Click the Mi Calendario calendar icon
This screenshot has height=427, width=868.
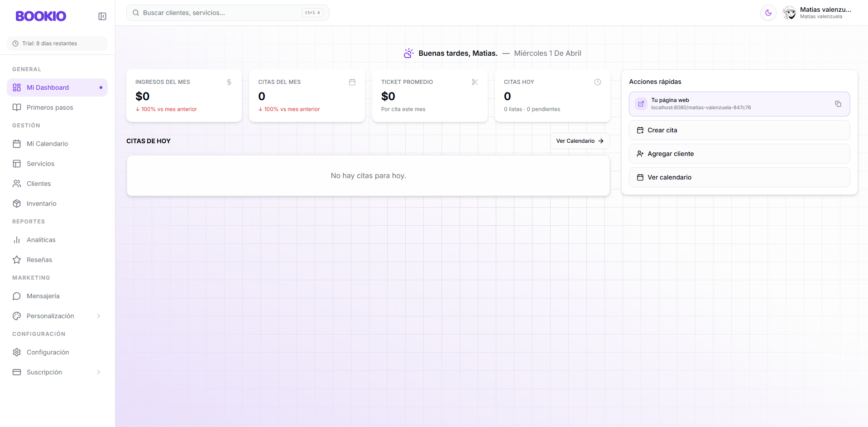pyautogui.click(x=17, y=144)
